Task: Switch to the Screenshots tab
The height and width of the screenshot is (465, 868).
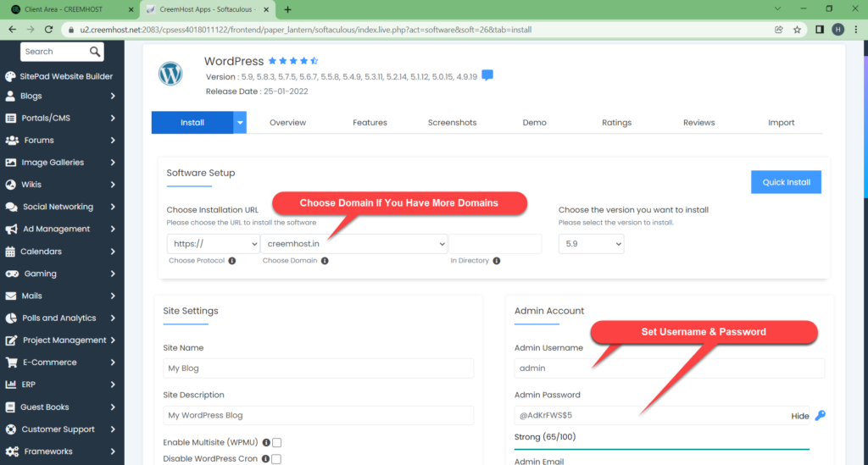Action: [453, 123]
